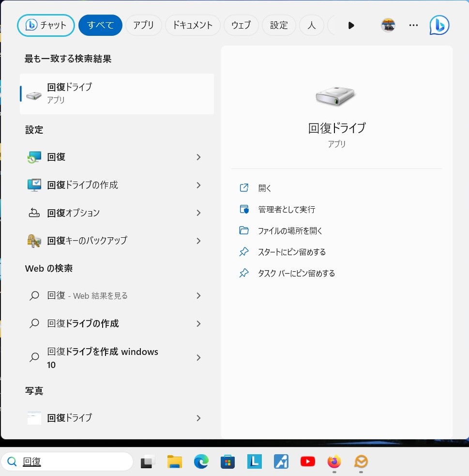
Task: Choose タスク バーにピン留めする option
Action: tap(296, 274)
